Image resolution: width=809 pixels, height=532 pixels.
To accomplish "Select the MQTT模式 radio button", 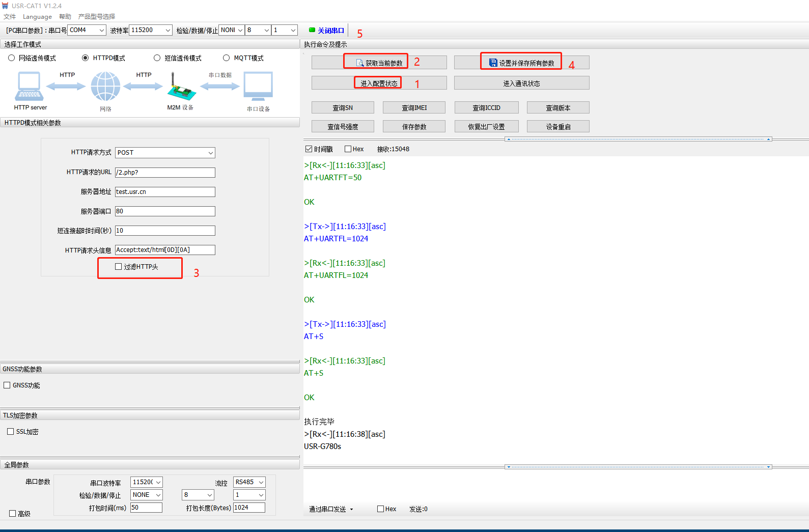I will tap(227, 58).
